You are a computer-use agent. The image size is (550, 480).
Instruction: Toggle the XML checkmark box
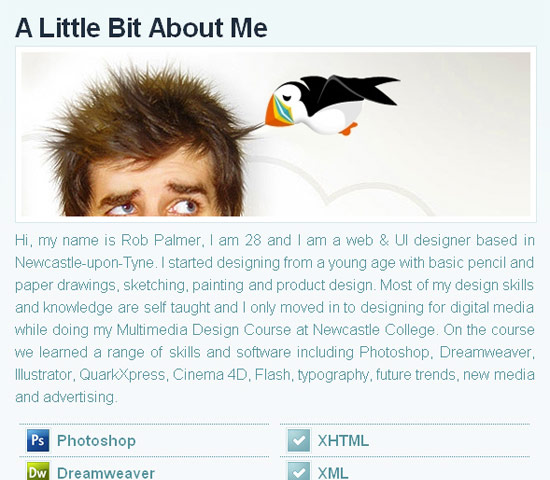[x=299, y=471]
